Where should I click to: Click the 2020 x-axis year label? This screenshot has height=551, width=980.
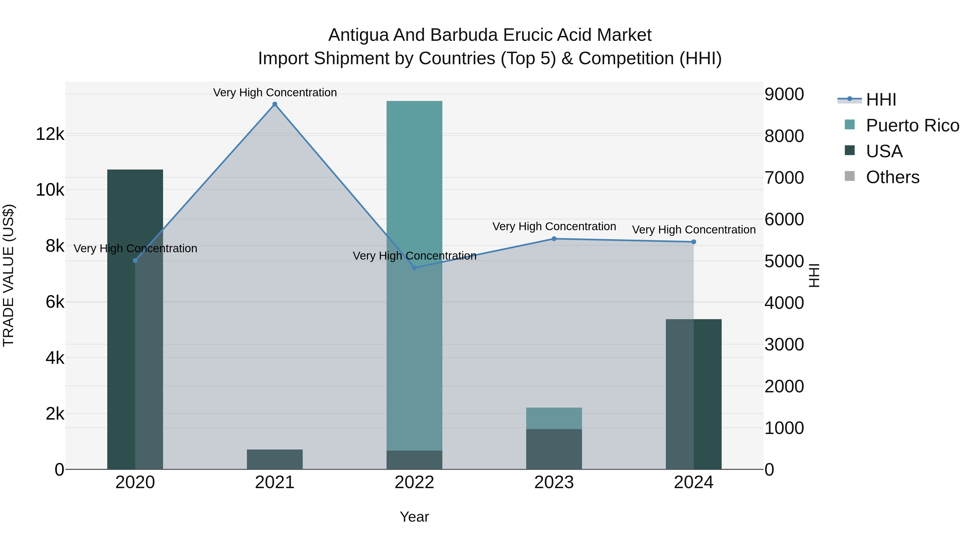pos(135,482)
